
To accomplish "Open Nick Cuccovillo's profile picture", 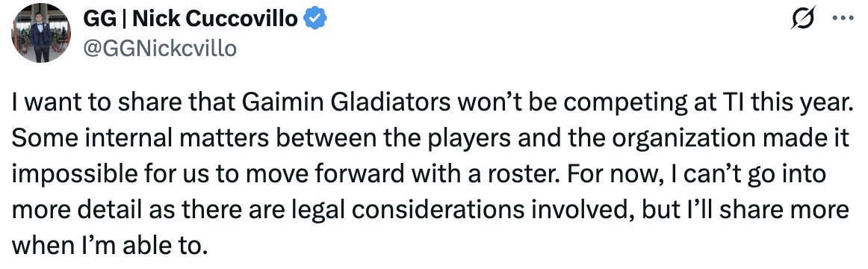I will tap(40, 33).
